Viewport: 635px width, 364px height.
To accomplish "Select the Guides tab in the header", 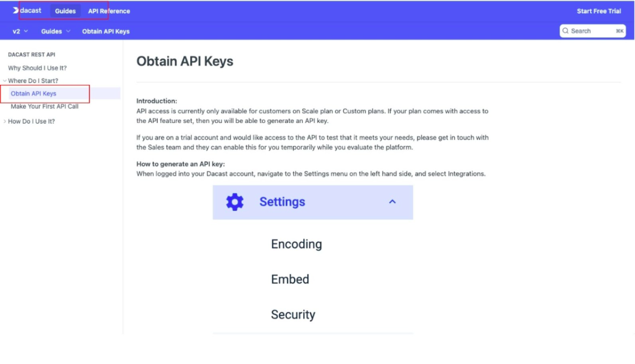I will coord(65,11).
